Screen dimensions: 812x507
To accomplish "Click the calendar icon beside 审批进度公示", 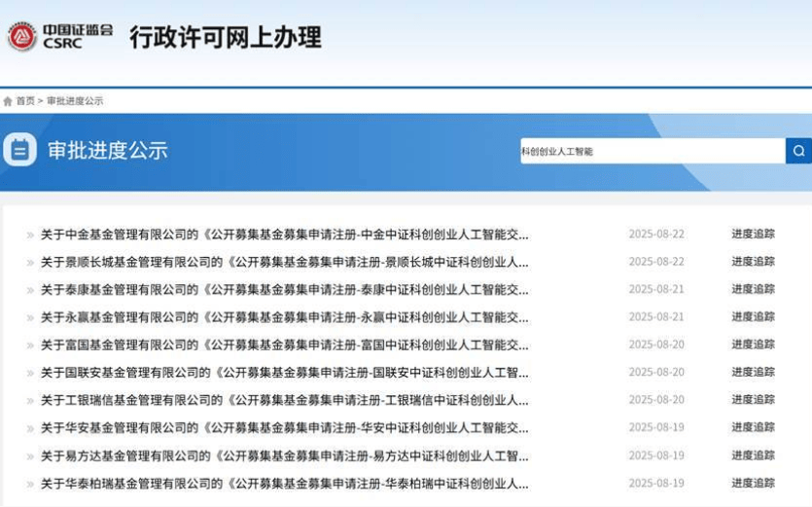I will point(19,150).
